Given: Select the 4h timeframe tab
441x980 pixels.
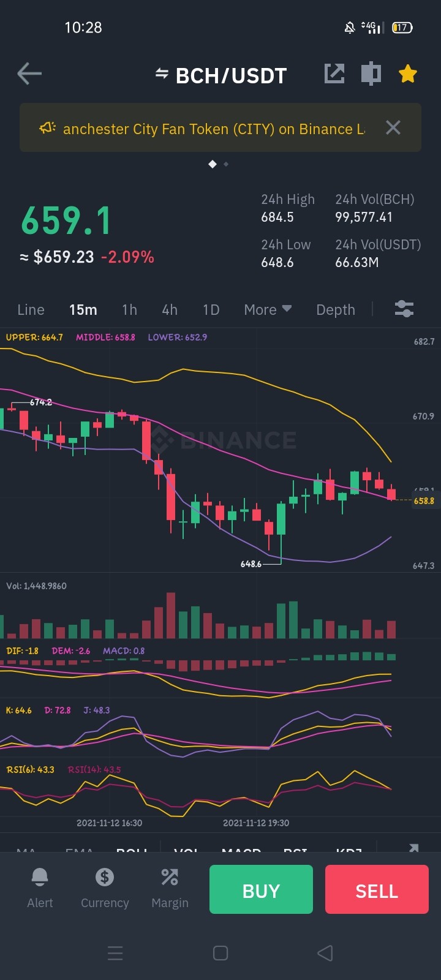Looking at the screenshot, I should point(170,310).
